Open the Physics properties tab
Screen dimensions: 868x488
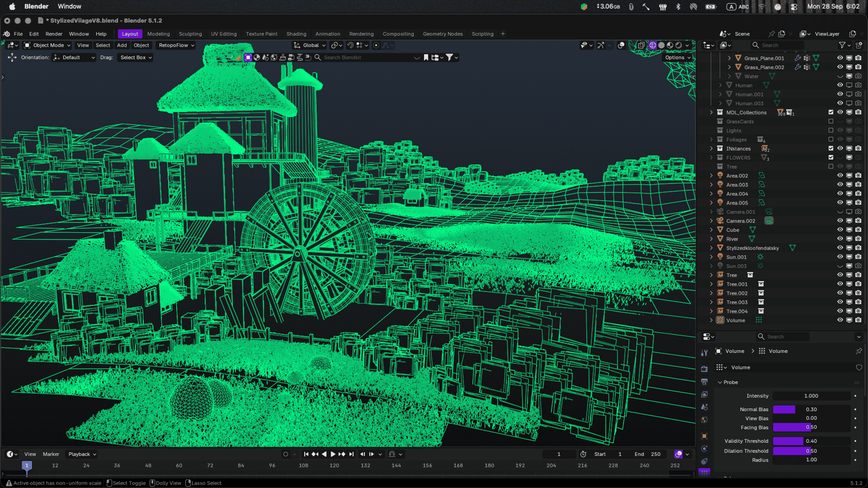tap(704, 449)
